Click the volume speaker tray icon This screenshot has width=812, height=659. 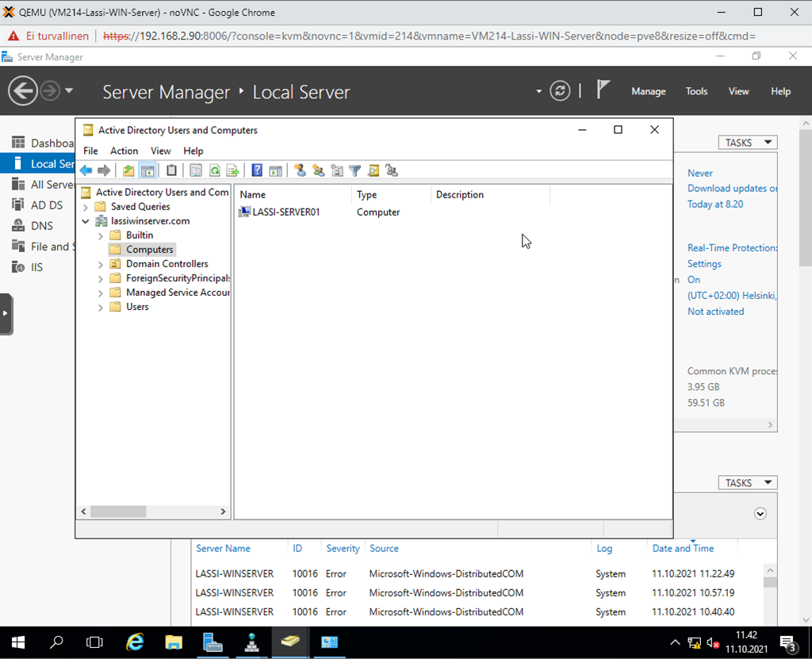coord(713,643)
